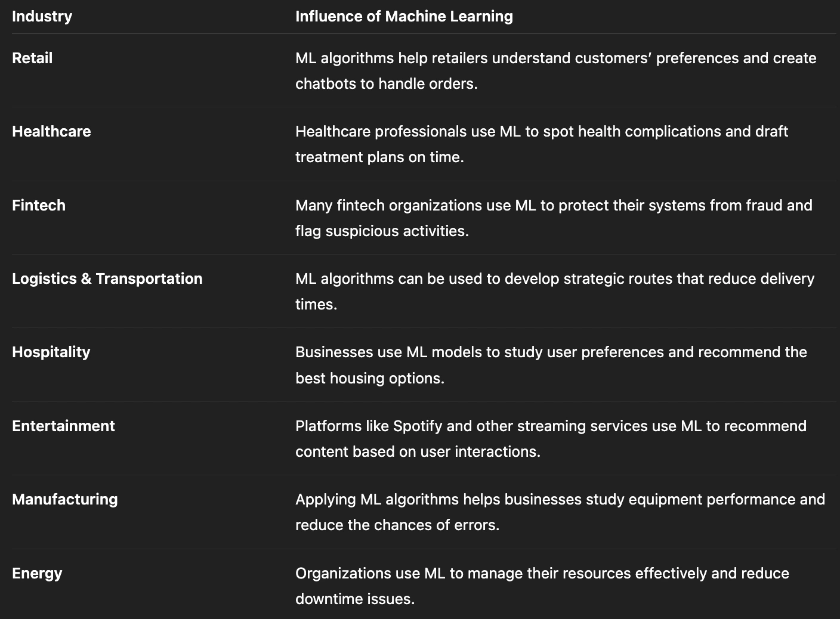840x619 pixels.
Task: Click the Retail description about chatbots
Action: pos(555,70)
